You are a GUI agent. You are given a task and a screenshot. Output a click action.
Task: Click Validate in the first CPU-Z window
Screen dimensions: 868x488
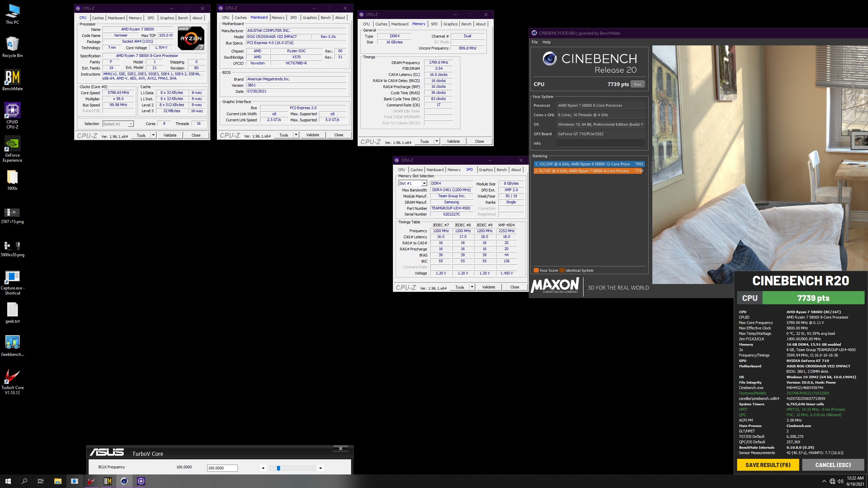pos(170,135)
